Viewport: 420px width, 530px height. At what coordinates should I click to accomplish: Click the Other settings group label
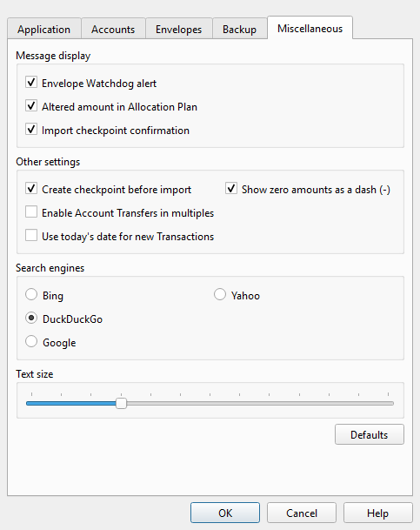click(48, 162)
